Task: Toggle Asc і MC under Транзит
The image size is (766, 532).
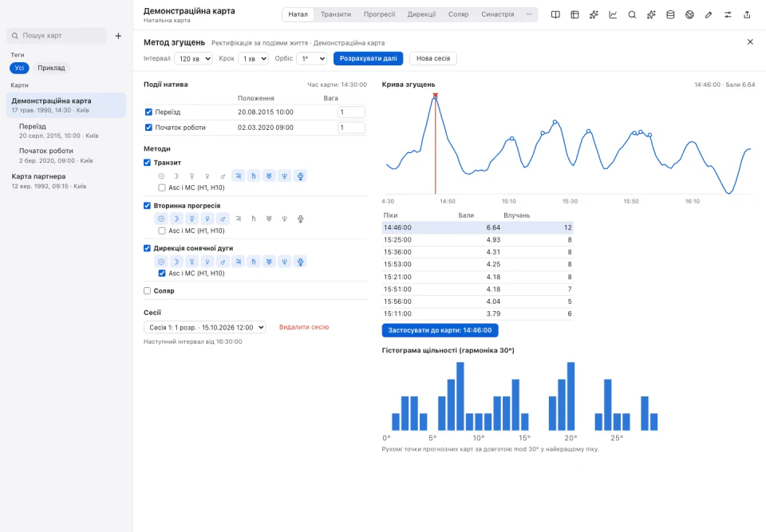Action: (162, 187)
